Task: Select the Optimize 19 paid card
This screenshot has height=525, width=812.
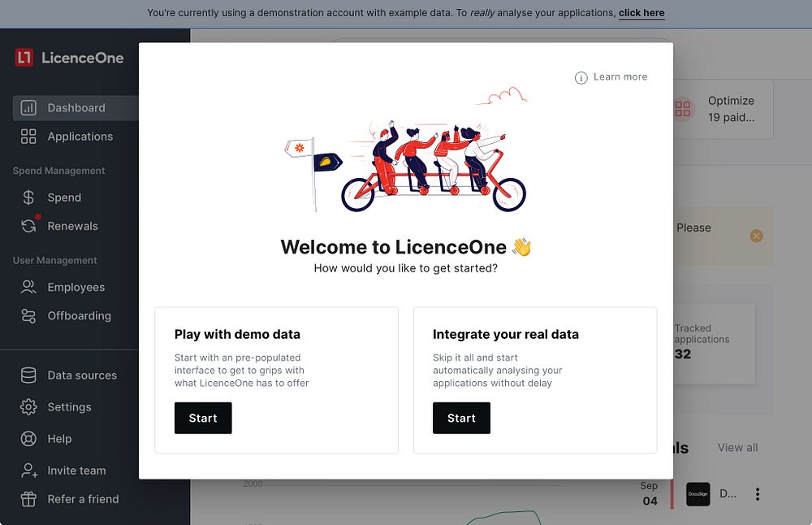Action: pyautogui.click(x=723, y=110)
